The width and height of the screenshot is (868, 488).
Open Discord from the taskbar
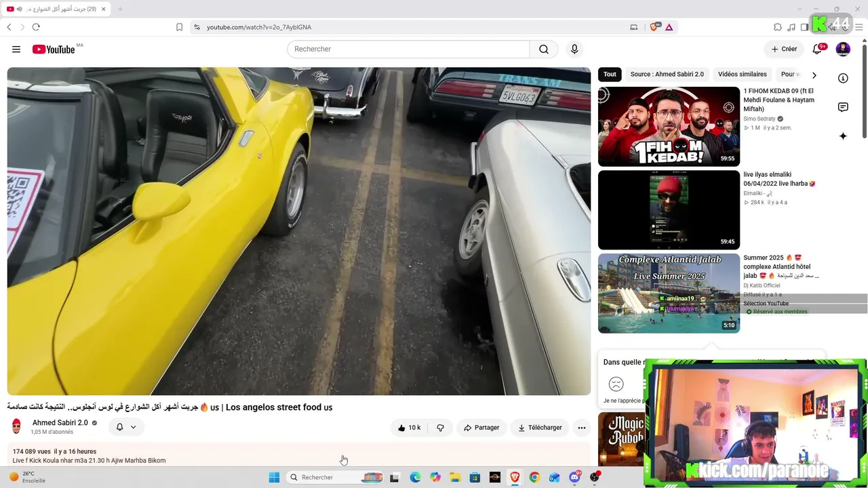(574, 477)
